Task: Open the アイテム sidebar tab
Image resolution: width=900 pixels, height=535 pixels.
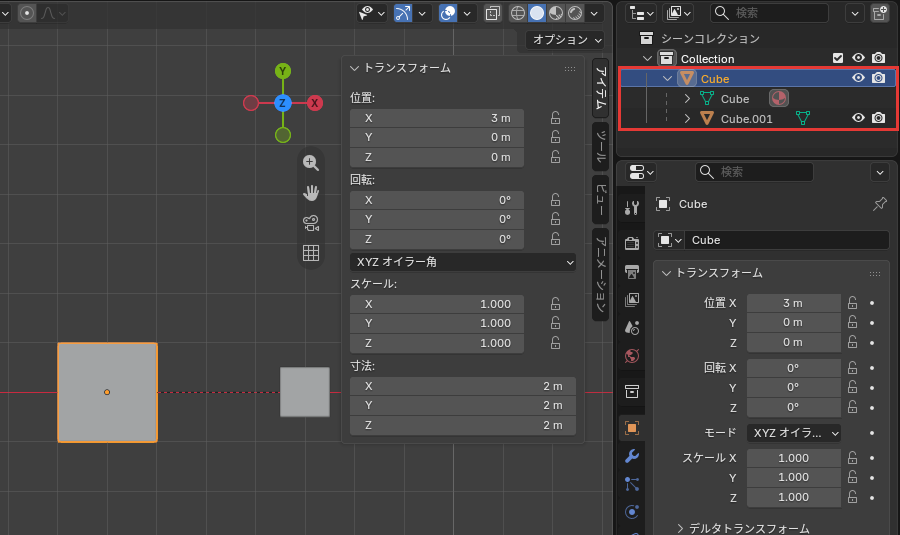Action: pyautogui.click(x=600, y=88)
